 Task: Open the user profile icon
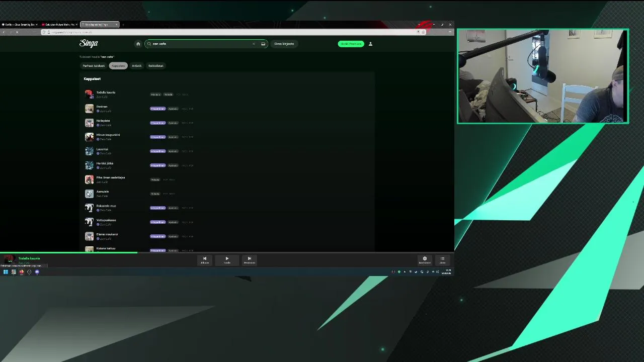(370, 44)
